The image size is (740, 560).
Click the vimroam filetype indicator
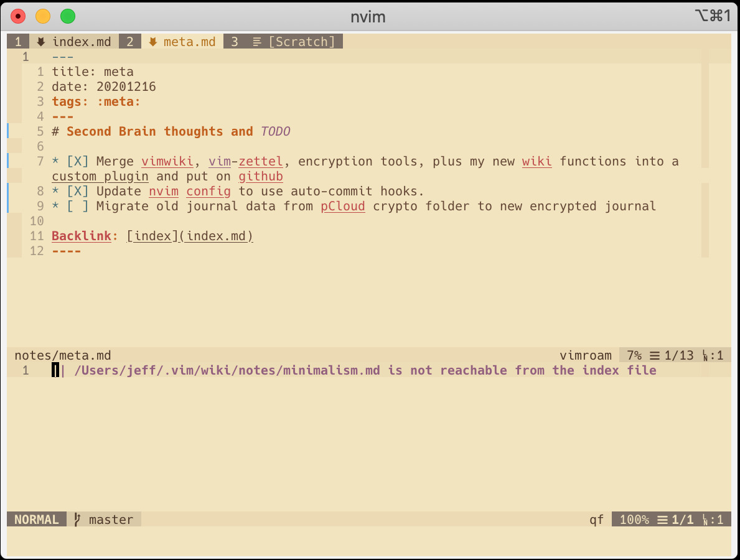tap(585, 355)
